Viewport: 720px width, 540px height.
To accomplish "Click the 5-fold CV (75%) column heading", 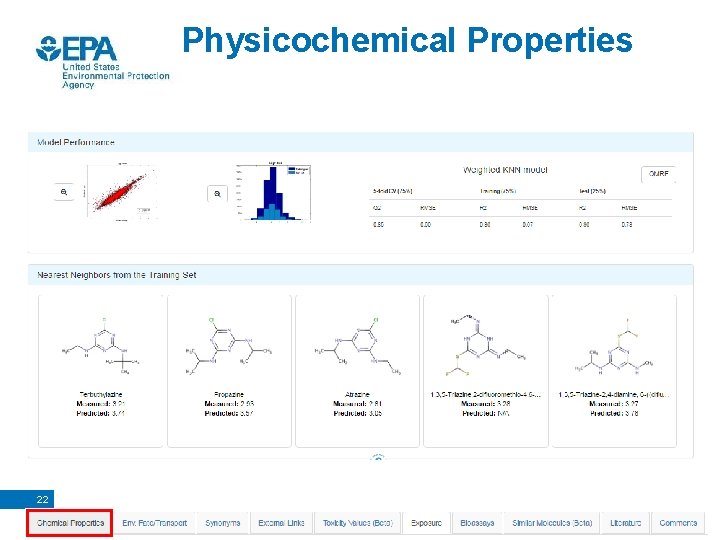I will pyautogui.click(x=393, y=191).
